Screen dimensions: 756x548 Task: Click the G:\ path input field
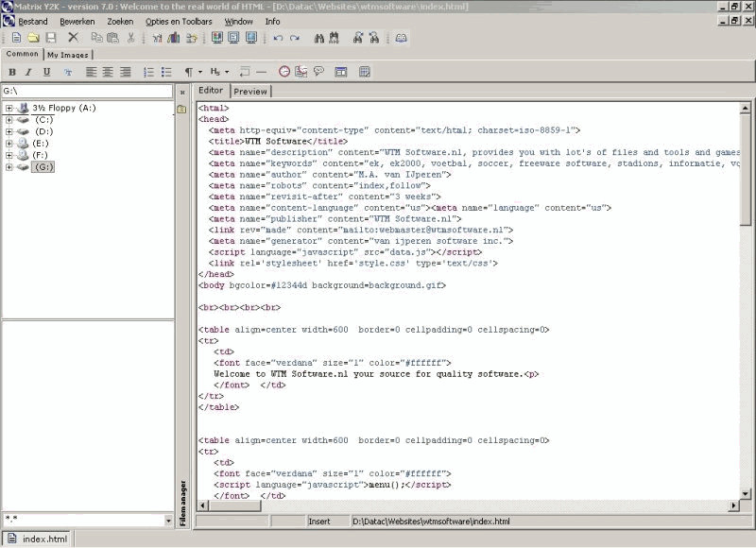(87, 91)
